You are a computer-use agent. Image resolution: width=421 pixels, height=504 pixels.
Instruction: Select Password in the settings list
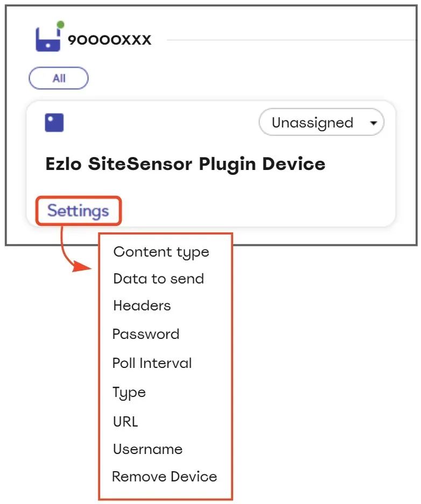(x=146, y=334)
